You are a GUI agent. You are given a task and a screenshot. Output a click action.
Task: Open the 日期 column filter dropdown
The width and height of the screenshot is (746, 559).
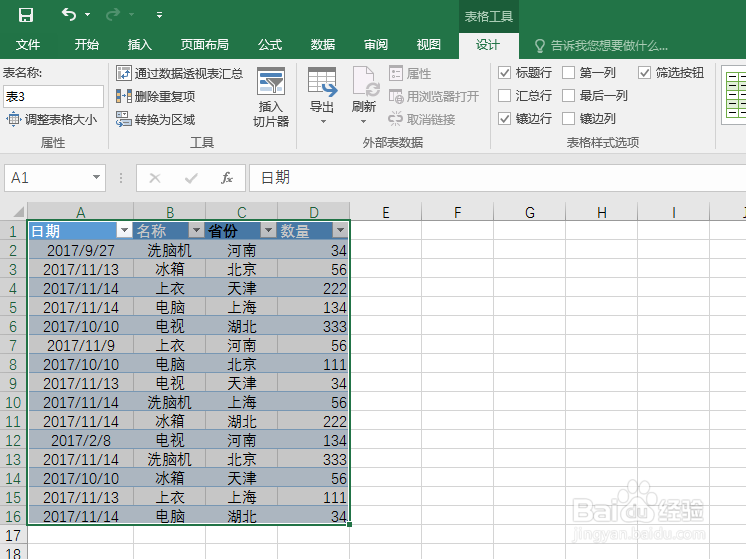point(124,231)
